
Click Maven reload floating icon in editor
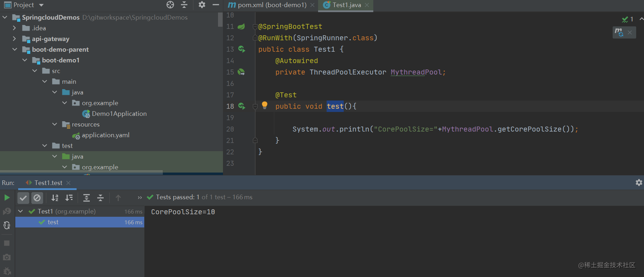point(619,32)
